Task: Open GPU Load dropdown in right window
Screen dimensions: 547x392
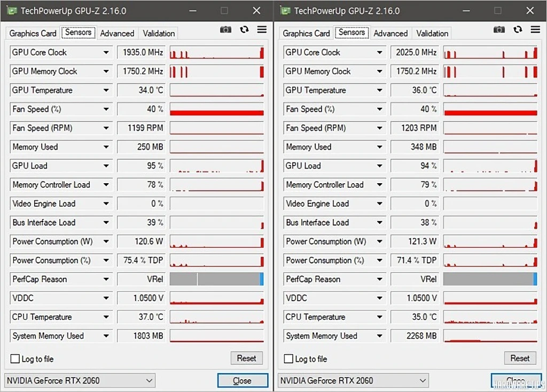Action: click(379, 166)
